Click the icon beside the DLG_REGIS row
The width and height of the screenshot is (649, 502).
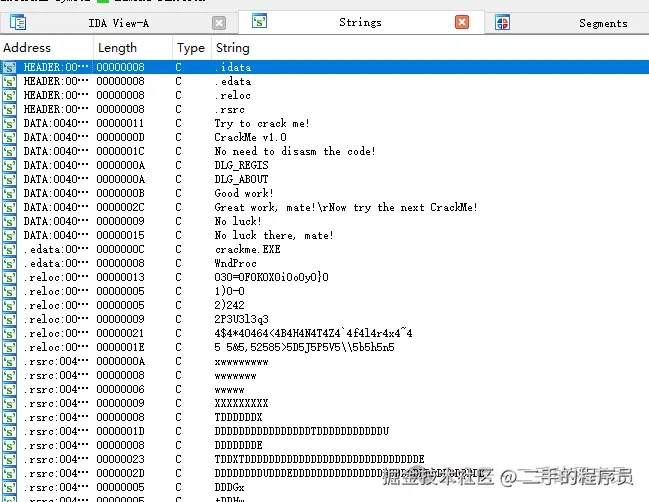pos(10,166)
